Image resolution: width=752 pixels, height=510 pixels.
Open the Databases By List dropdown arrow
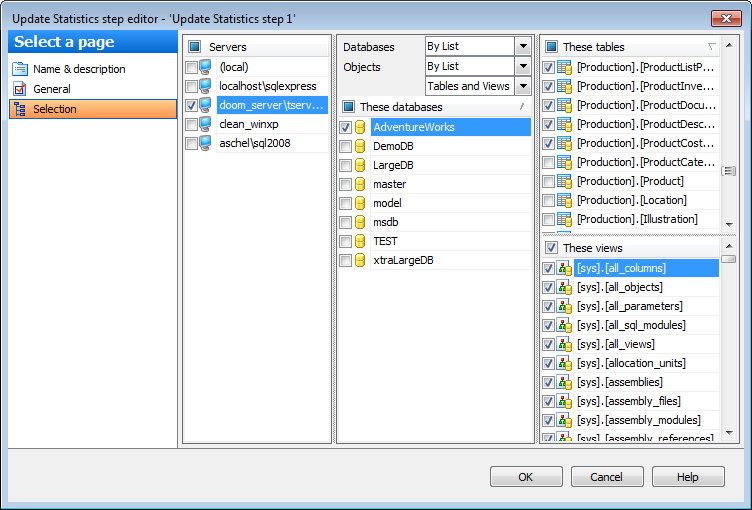click(x=523, y=47)
